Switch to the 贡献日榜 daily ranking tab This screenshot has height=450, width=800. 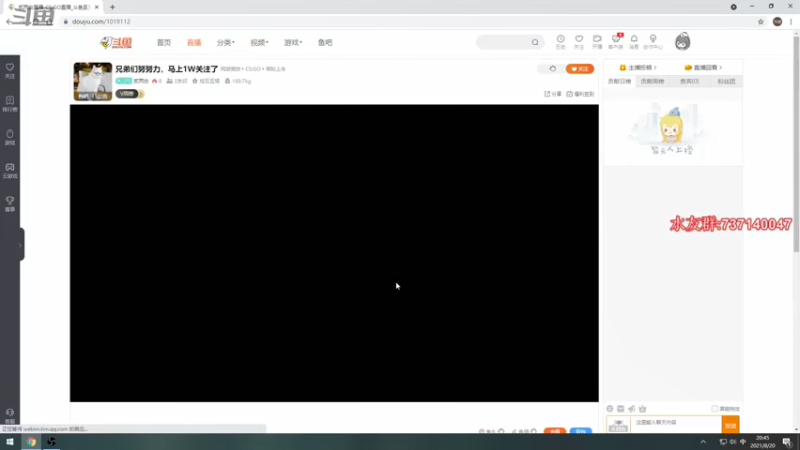(x=619, y=81)
